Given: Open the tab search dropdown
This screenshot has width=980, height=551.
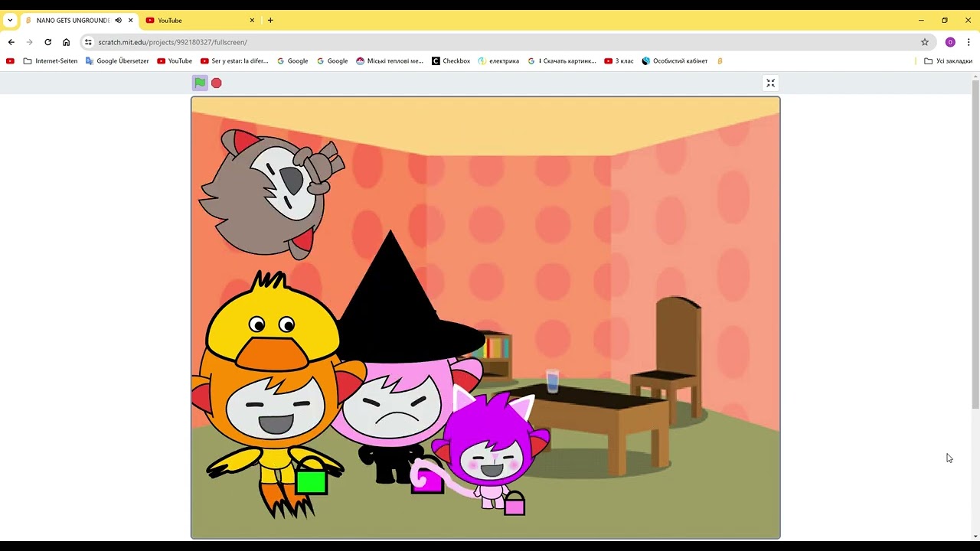Looking at the screenshot, I should click(10, 21).
